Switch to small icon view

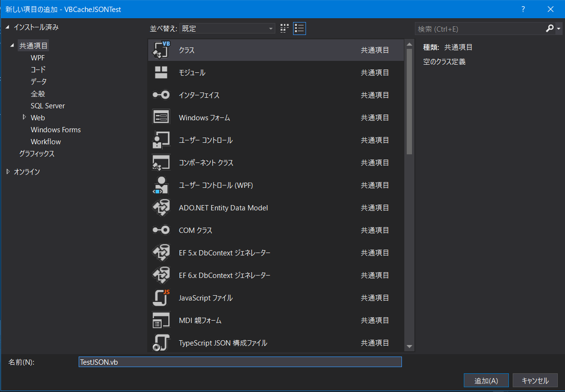[x=284, y=28]
